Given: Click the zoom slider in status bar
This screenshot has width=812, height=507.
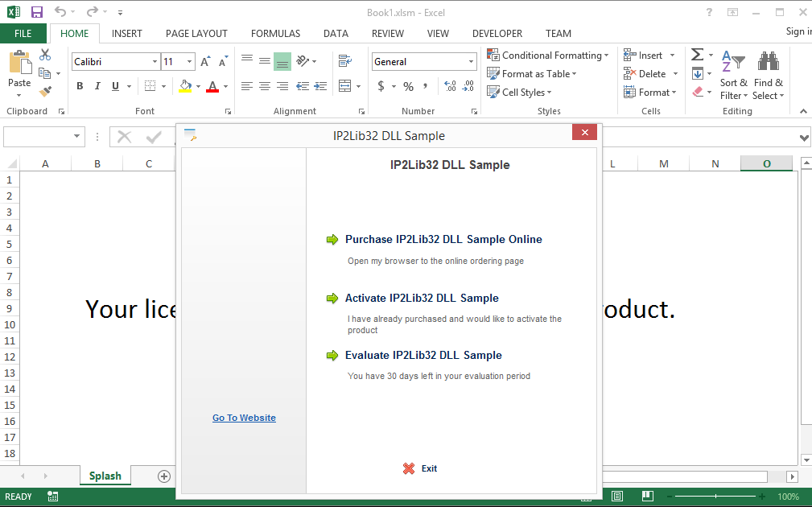Looking at the screenshot, I should pos(715,496).
